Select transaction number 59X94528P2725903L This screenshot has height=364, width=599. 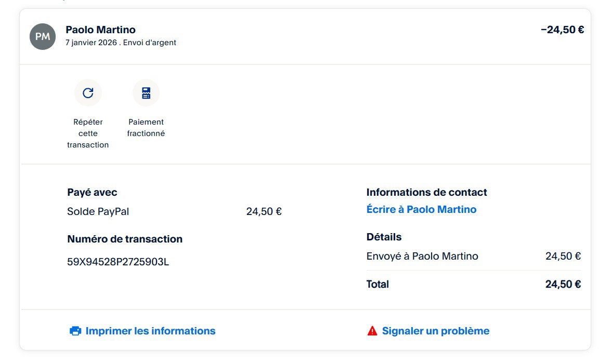point(118,262)
